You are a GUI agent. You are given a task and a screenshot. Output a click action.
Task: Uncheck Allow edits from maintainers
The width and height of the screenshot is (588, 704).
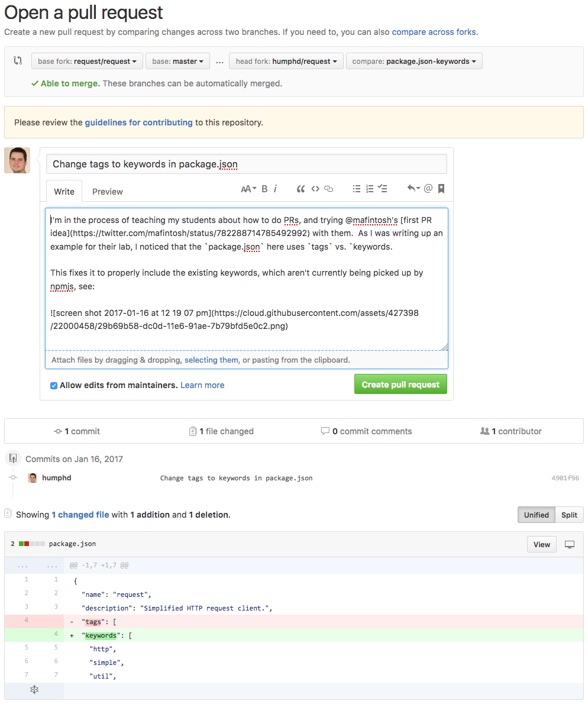[53, 385]
